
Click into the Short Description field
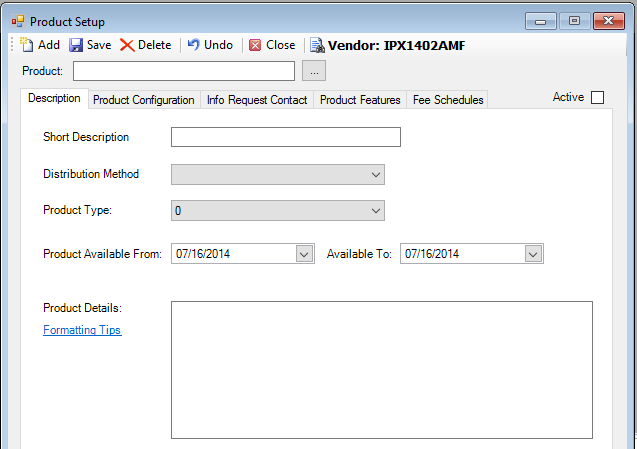coord(285,137)
